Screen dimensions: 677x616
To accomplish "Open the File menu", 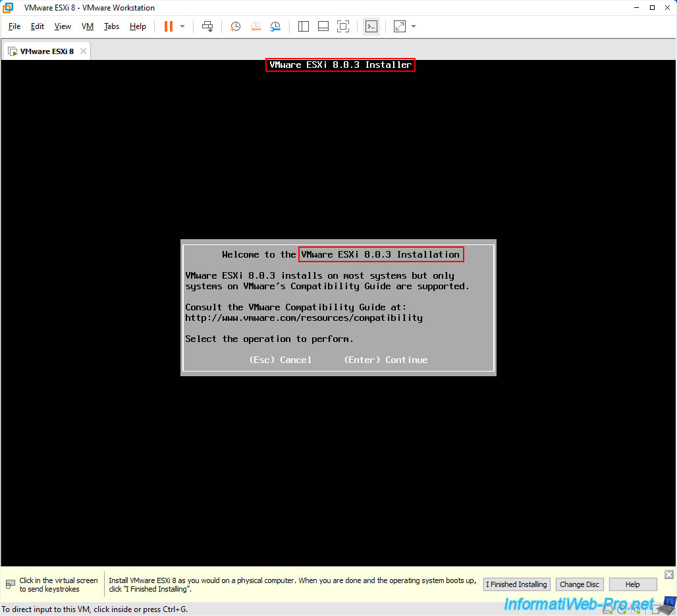I will (x=14, y=26).
